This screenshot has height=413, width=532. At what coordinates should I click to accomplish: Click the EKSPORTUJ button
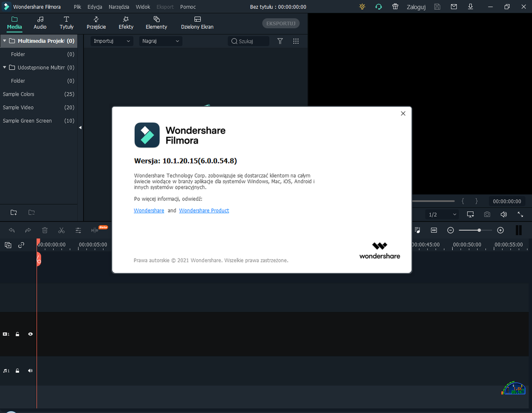tap(280, 23)
